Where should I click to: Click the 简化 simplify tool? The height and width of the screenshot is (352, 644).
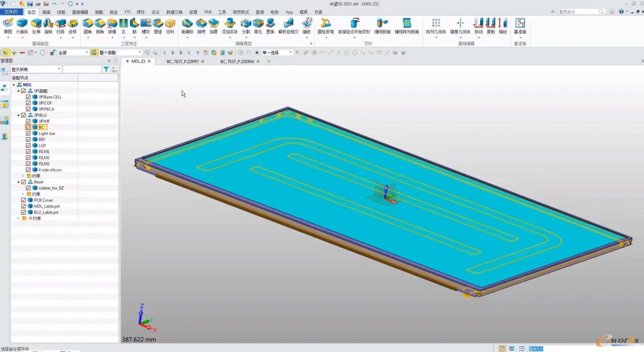point(258,26)
